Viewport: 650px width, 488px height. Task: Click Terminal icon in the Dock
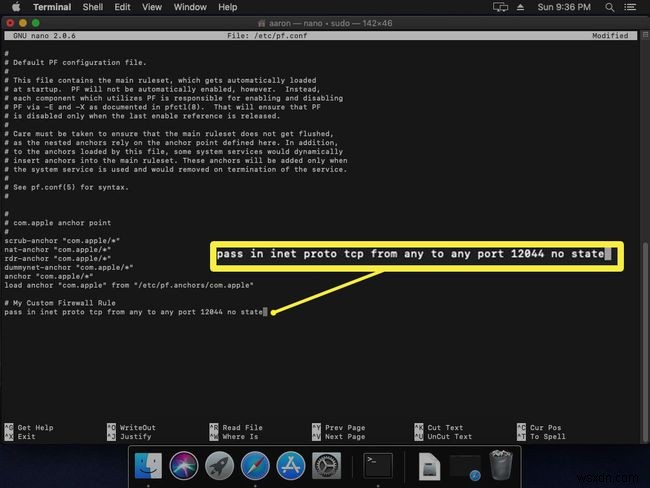[x=378, y=466]
